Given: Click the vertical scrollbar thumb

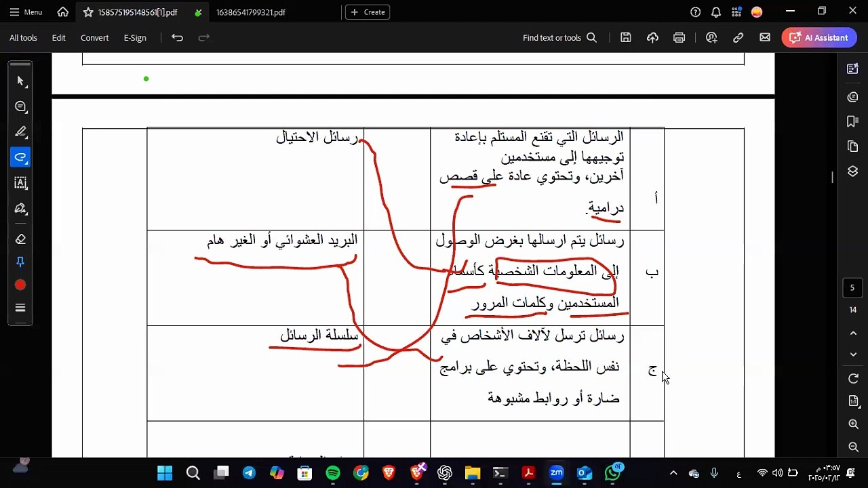Looking at the screenshot, I should 833,177.
